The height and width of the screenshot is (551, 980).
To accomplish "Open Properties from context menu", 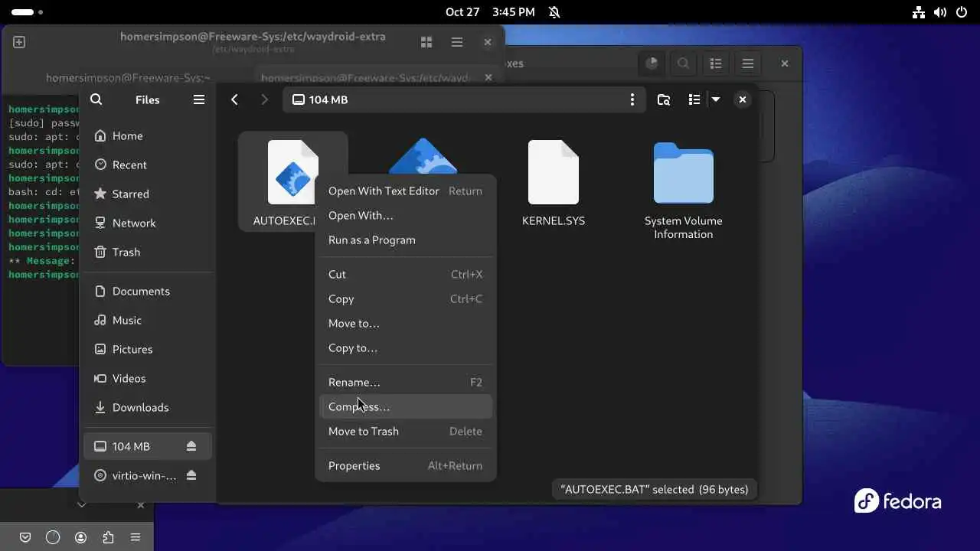I will (406, 465).
